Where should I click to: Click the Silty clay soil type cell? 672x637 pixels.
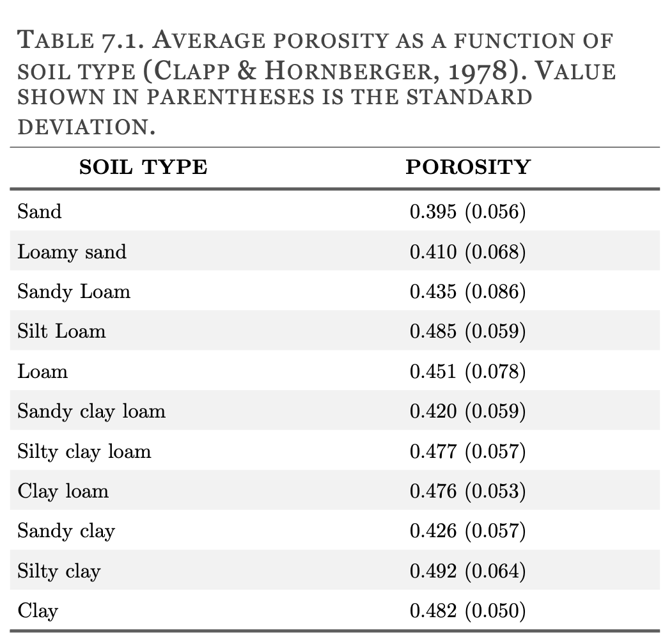click(x=59, y=570)
